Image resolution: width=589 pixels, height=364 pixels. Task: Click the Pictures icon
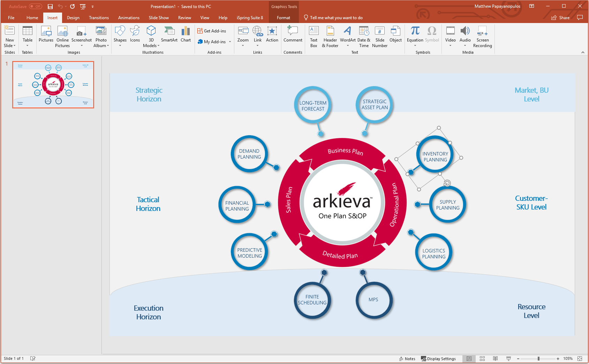(x=46, y=34)
